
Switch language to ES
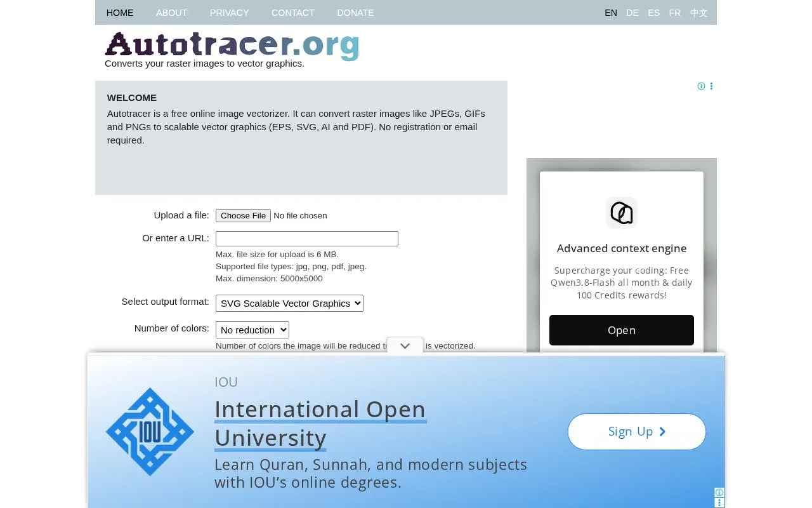(653, 13)
